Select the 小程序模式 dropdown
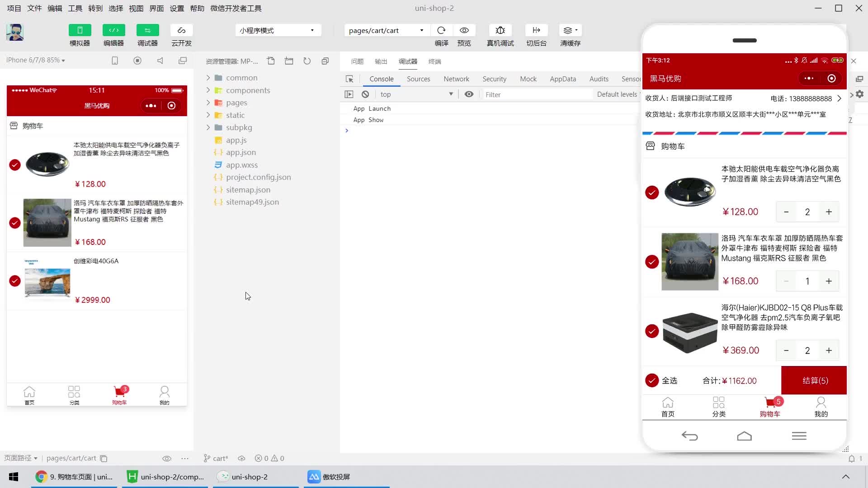 277,30
